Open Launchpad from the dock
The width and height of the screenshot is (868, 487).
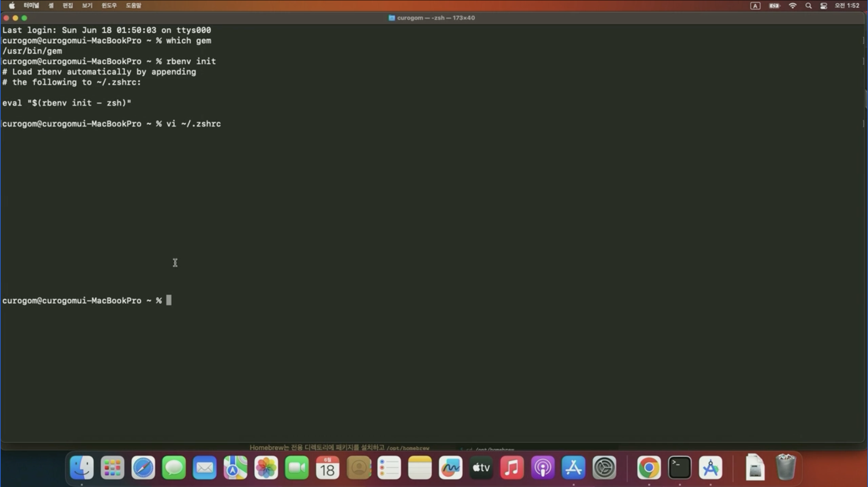[112, 467]
